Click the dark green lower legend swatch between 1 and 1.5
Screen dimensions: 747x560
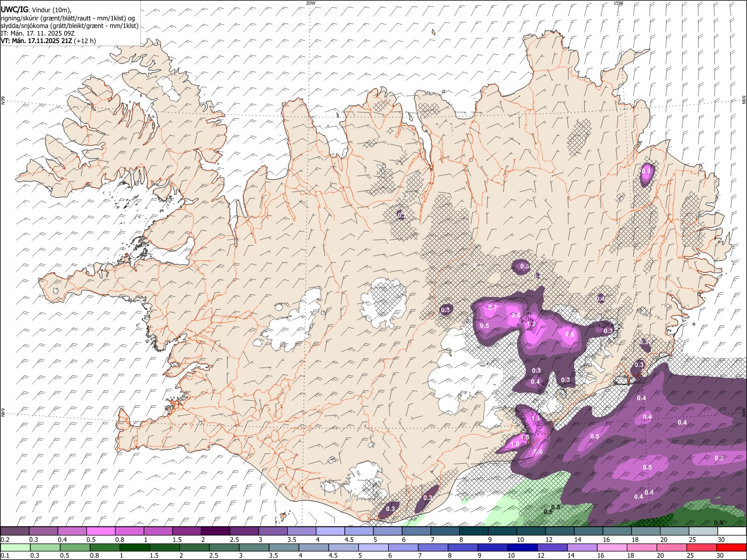click(x=135, y=547)
